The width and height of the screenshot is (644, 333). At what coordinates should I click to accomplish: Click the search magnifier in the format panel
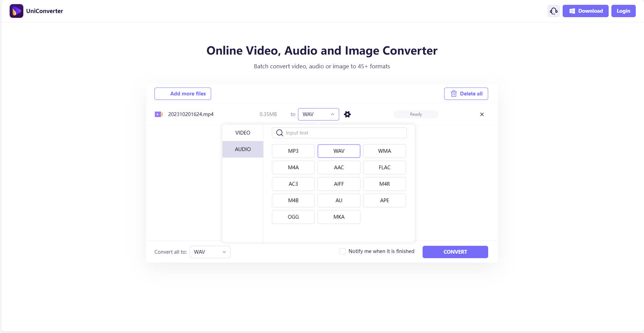pos(279,133)
